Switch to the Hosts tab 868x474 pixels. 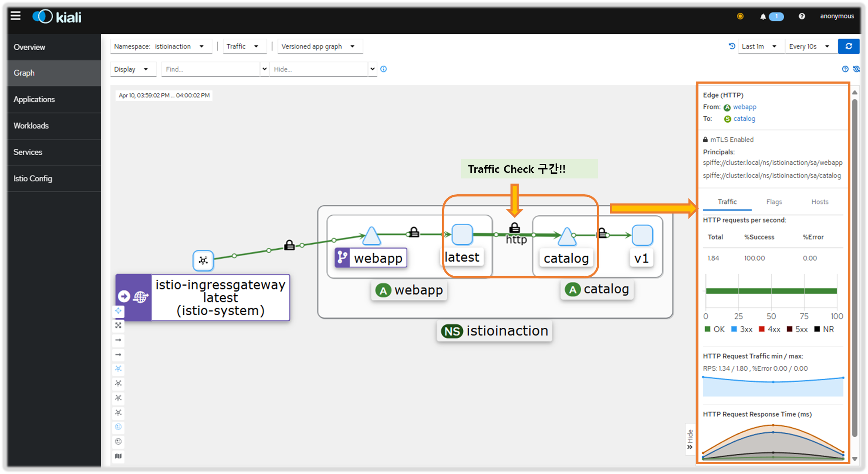[819, 202]
